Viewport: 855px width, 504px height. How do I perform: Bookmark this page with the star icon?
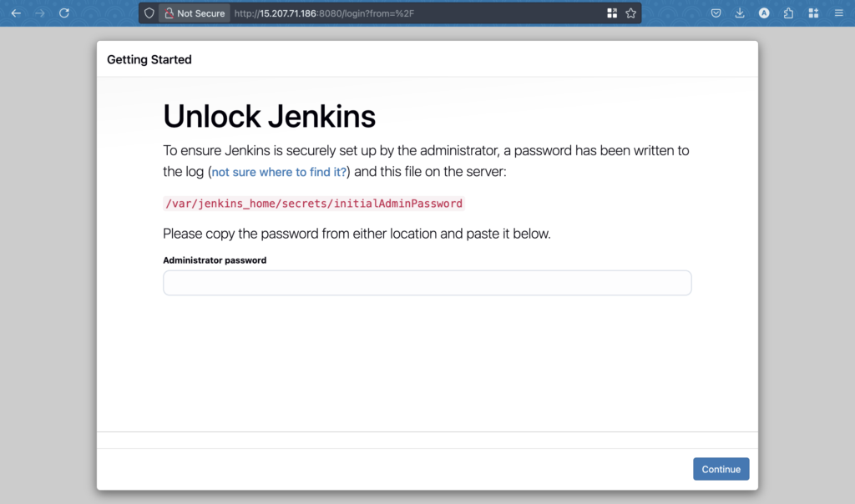tap(631, 13)
